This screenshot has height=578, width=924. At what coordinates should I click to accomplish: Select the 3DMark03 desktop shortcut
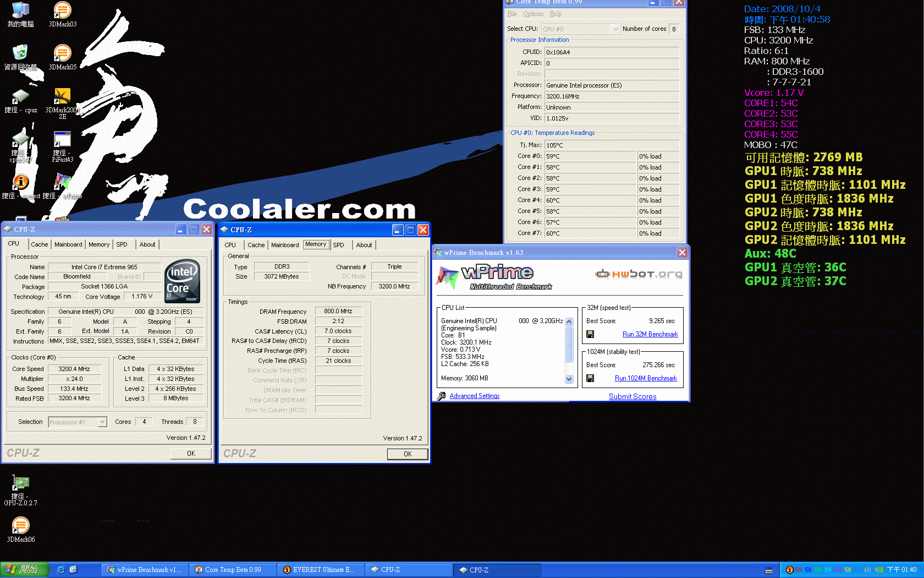(x=62, y=14)
